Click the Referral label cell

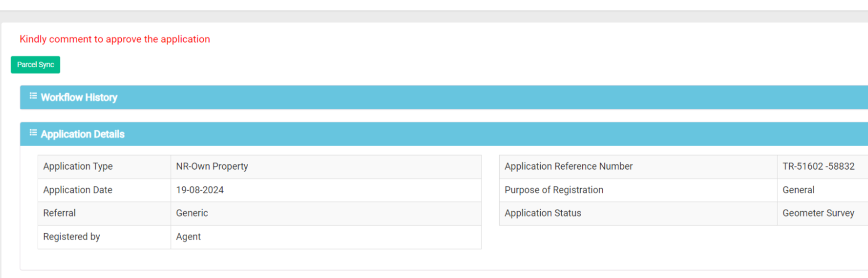tap(104, 213)
